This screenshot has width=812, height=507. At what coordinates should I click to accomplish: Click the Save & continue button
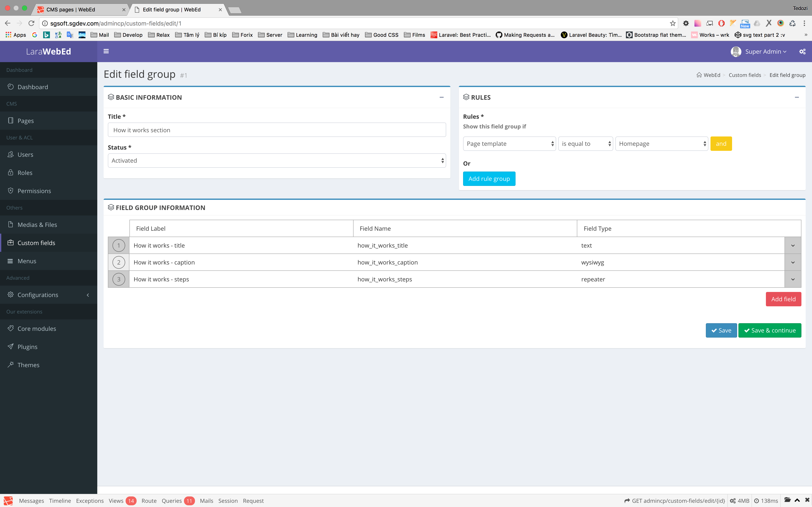tap(769, 330)
